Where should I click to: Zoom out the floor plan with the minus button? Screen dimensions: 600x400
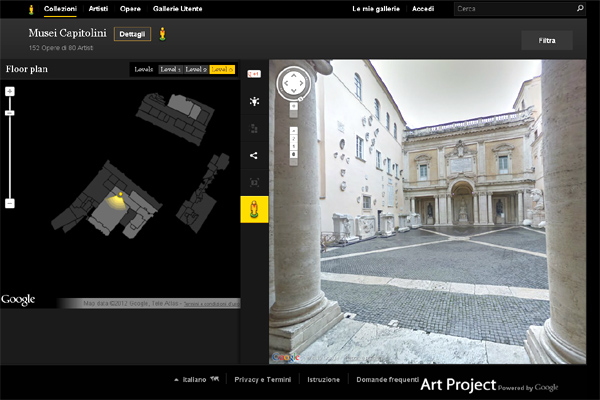click(10, 203)
